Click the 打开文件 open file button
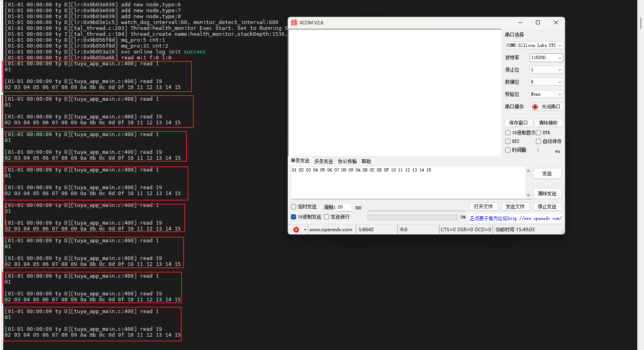 click(484, 207)
